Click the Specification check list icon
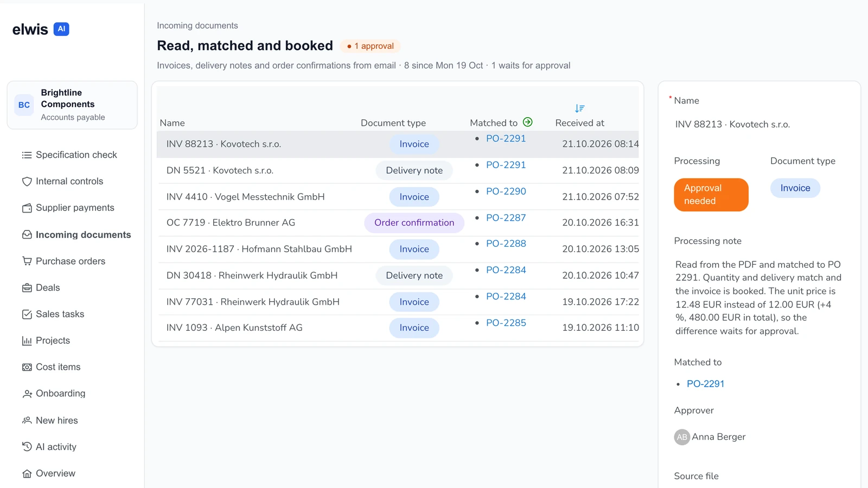 27,155
